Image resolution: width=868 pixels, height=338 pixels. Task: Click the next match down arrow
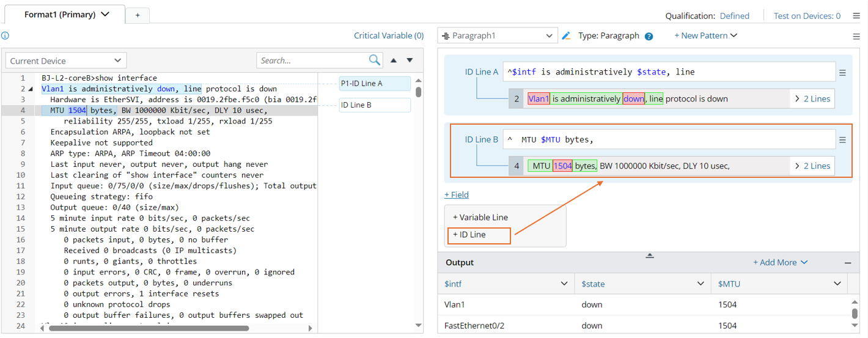(x=410, y=61)
